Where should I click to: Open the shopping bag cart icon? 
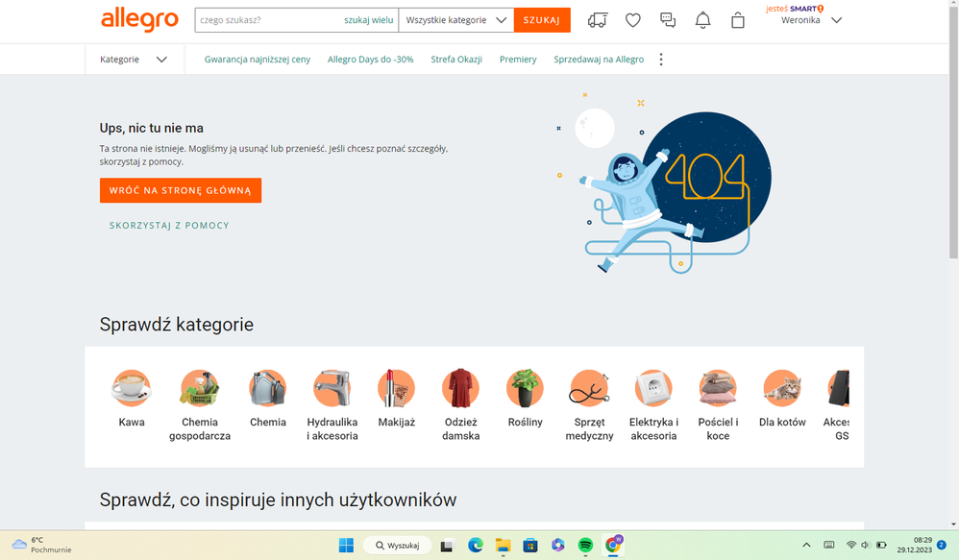737,20
